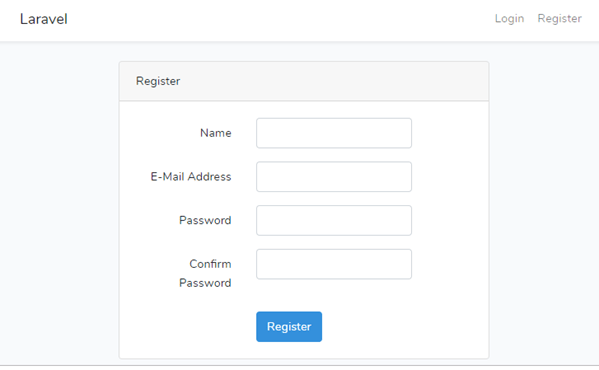Click the E-Mail Address label text

191,176
